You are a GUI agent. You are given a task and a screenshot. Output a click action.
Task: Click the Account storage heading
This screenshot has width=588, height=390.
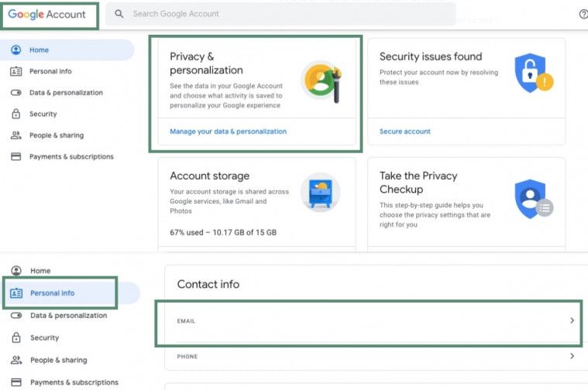(x=210, y=176)
